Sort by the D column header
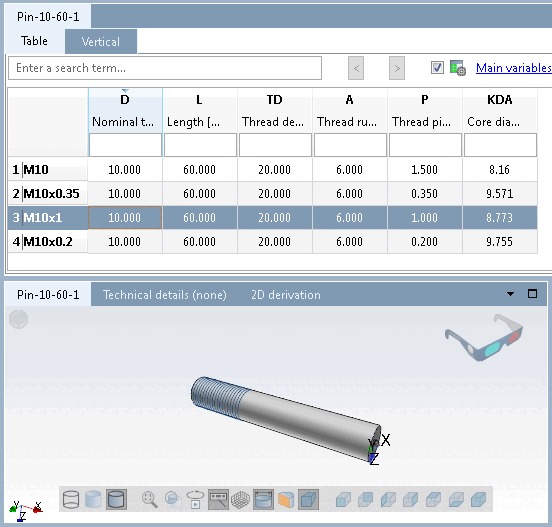The width and height of the screenshot is (552, 527). pos(125,110)
